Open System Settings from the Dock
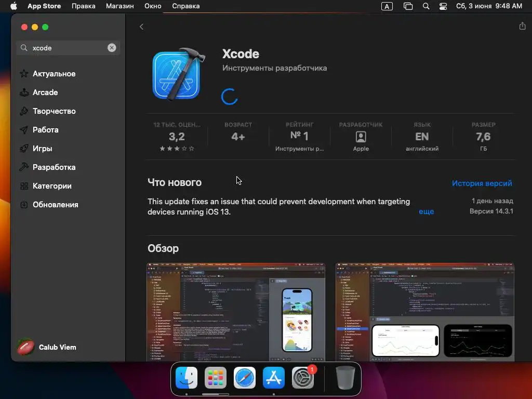 click(x=303, y=378)
